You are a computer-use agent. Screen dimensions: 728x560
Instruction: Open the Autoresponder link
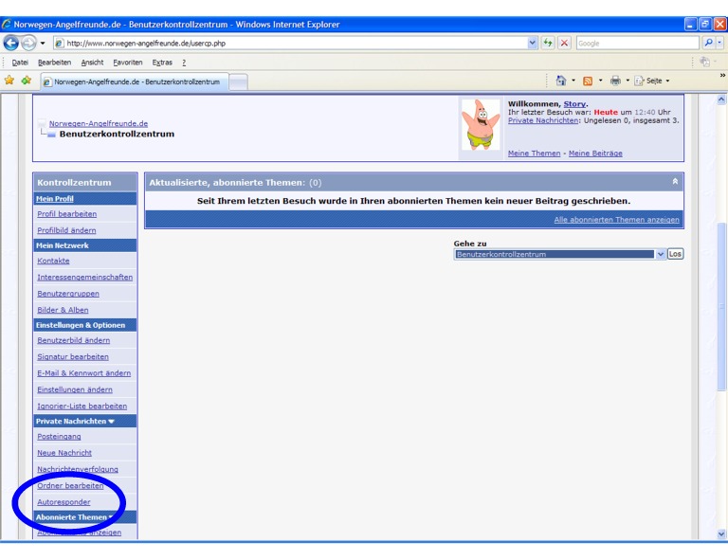64,501
